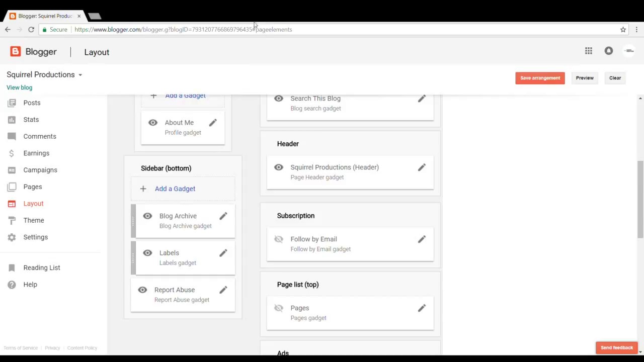
Task: Go back with the browser arrow
Action: coord(8,30)
